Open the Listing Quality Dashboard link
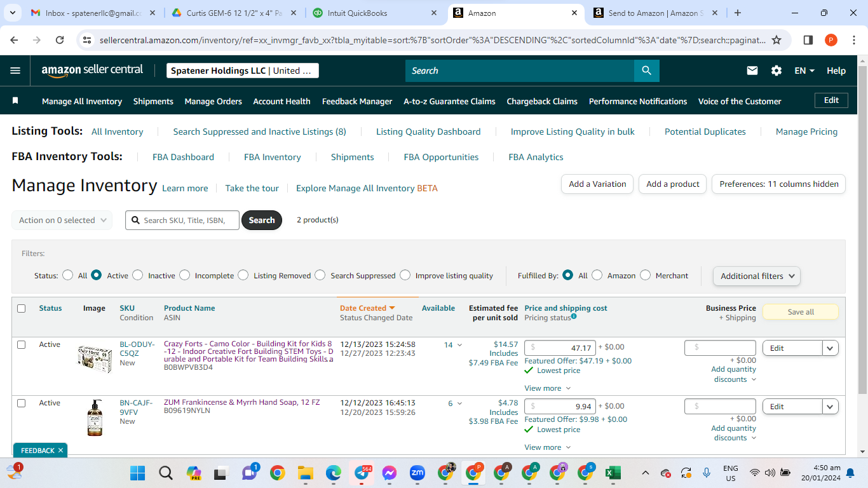This screenshot has height=488, width=868. pyautogui.click(x=428, y=132)
